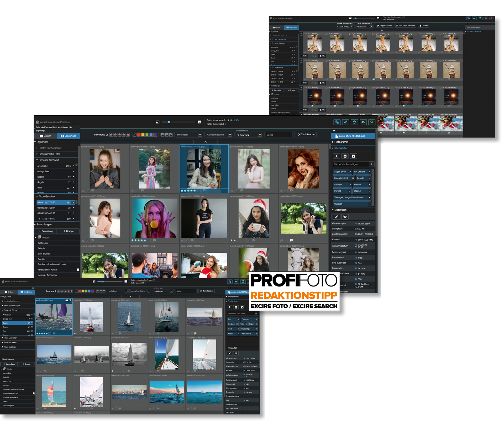
Task: Remove the Lächeln keyword tag
Action: click(350, 185)
